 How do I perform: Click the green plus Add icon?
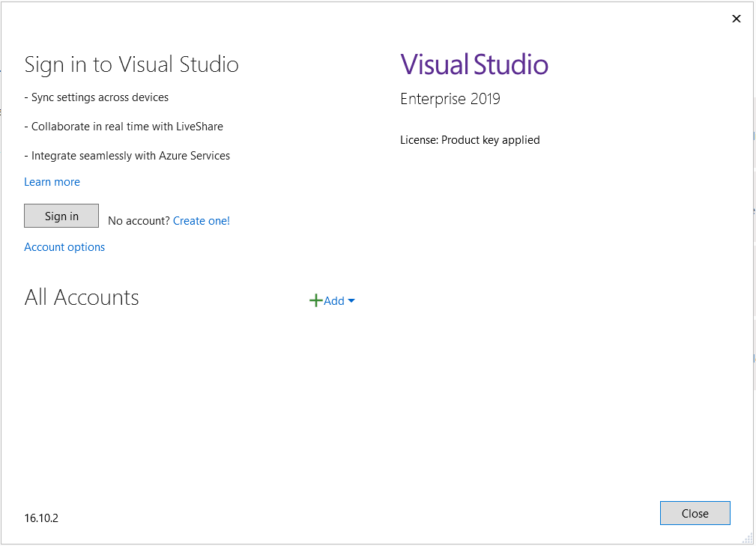(x=315, y=300)
